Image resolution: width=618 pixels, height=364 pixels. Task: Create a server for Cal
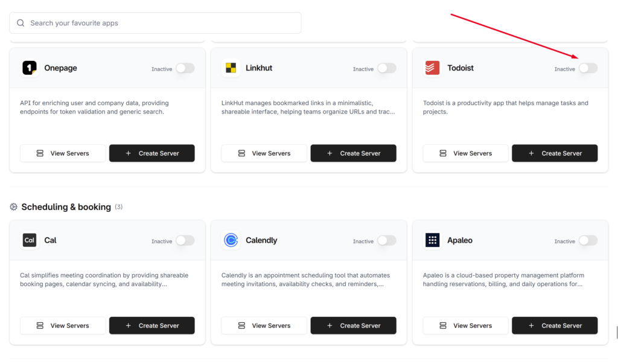point(151,325)
